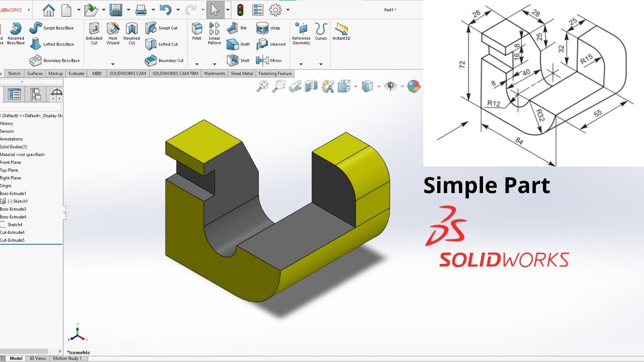Print using the printer icon
The width and height of the screenshot is (644, 362).
point(141,10)
